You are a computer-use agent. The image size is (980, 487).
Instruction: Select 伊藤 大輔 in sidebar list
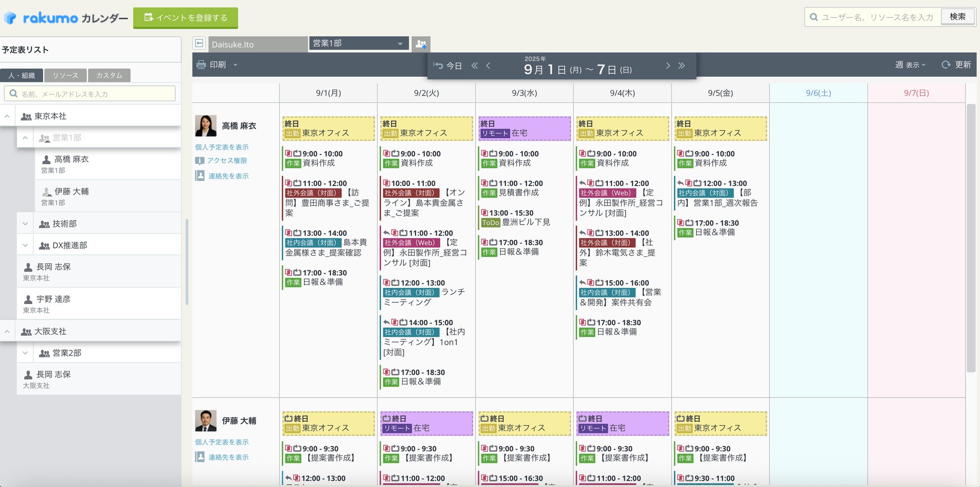pyautogui.click(x=108, y=196)
